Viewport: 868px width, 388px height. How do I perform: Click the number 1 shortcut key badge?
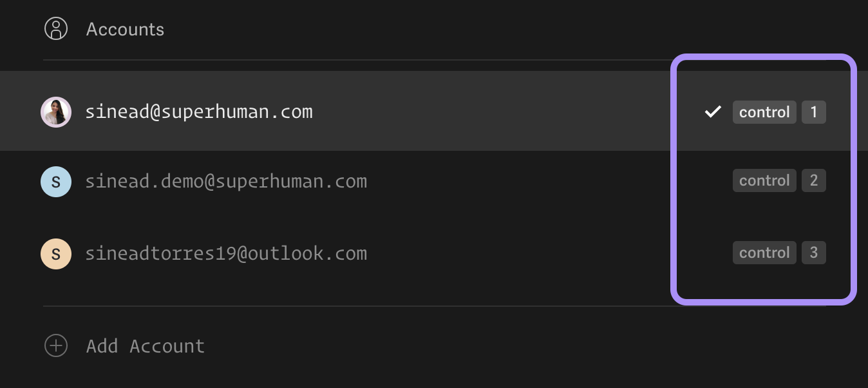click(x=814, y=112)
